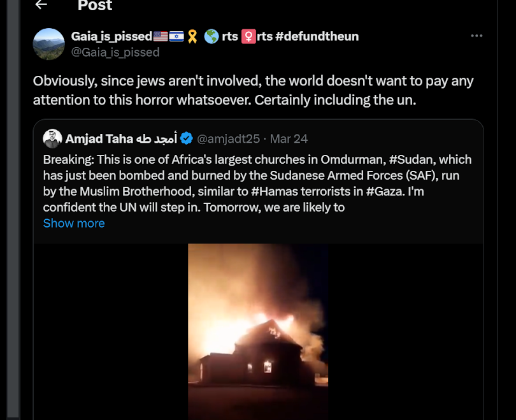Image resolution: width=516 pixels, height=420 pixels.
Task: Click the #defundtheun hashtag in name
Action: tap(317, 36)
